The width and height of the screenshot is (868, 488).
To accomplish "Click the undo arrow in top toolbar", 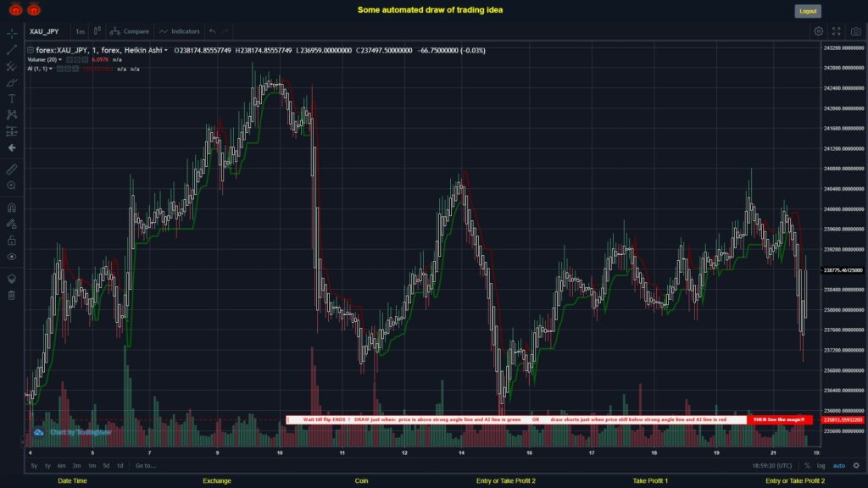I will point(213,31).
